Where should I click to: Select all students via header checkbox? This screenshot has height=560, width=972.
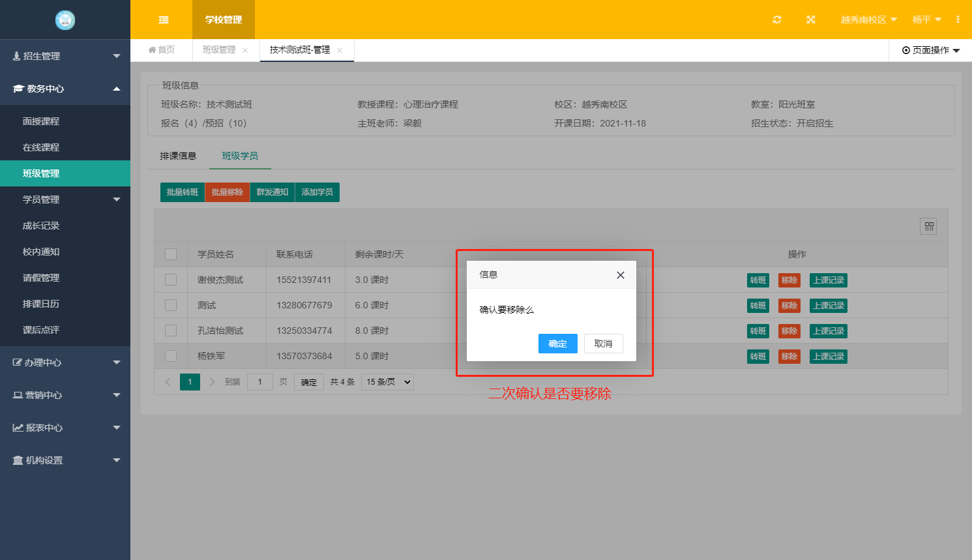coord(171,254)
